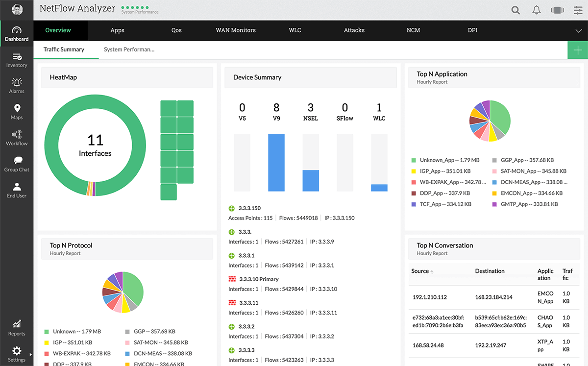Click the header sliders settings icon
Image resolution: width=588 pixels, height=366 pixels.
click(578, 10)
